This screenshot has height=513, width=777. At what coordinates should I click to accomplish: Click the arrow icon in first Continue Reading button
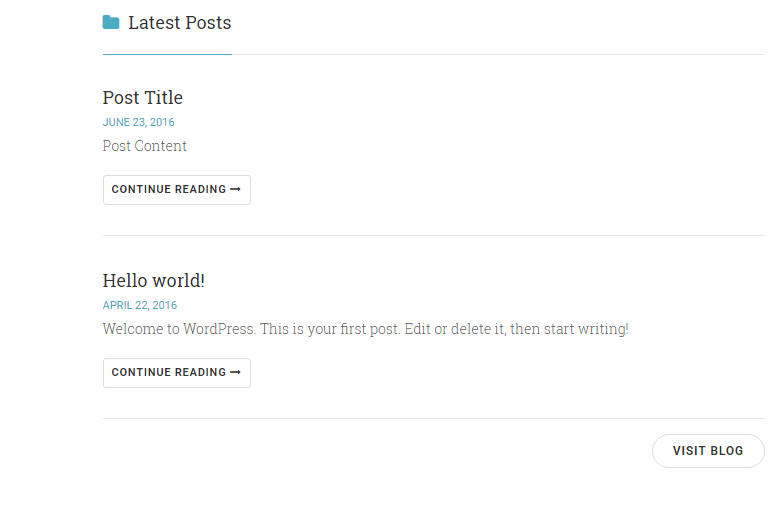point(235,189)
